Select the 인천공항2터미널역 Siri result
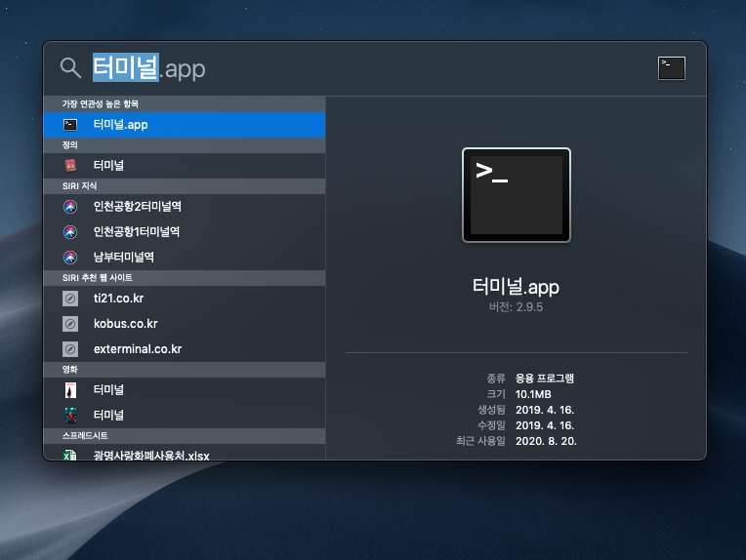Viewport: 746px width, 560px height. 185,206
